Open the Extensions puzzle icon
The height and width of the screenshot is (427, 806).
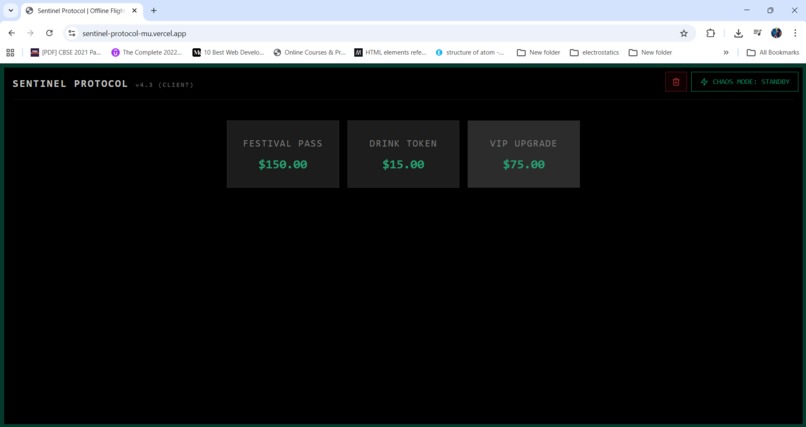click(710, 33)
